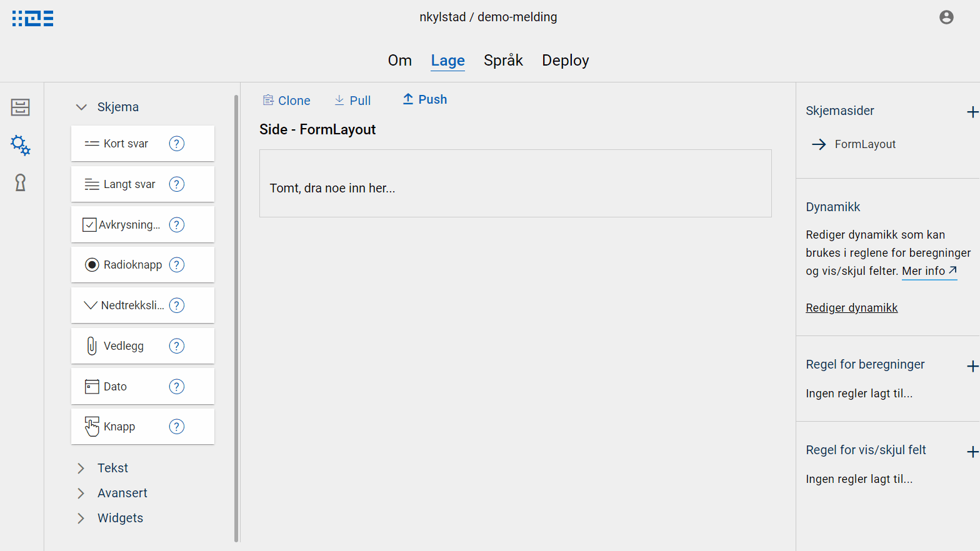Screen dimensions: 980x551
Task: Add a new Regel for beregninger
Action: pyautogui.click(x=972, y=366)
